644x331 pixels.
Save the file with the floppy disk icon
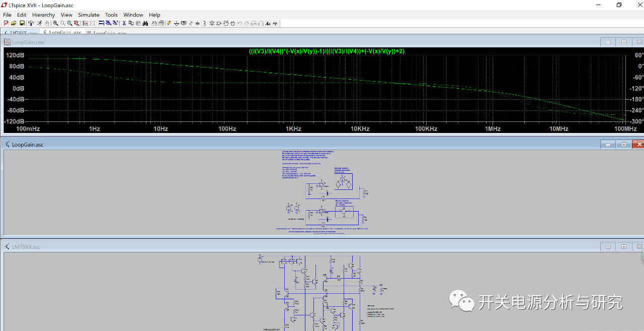pyautogui.click(x=22, y=23)
